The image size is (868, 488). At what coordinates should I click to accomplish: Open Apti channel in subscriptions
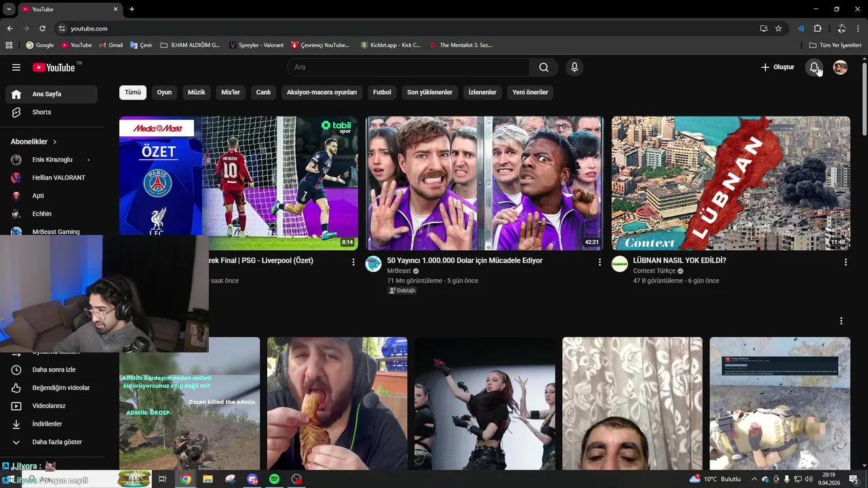tap(52, 196)
